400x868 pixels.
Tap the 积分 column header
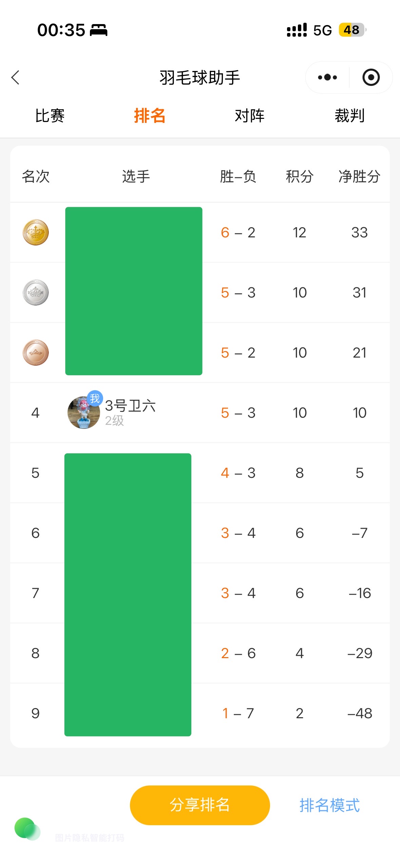coord(299,177)
